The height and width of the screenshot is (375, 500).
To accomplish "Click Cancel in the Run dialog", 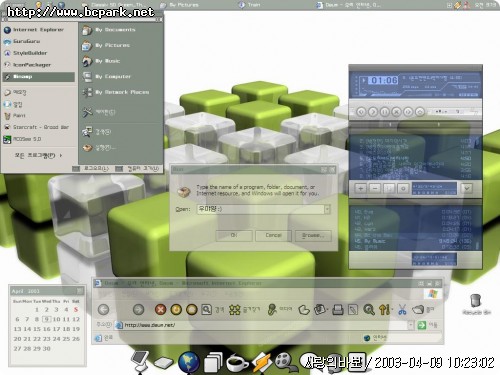I will (273, 235).
